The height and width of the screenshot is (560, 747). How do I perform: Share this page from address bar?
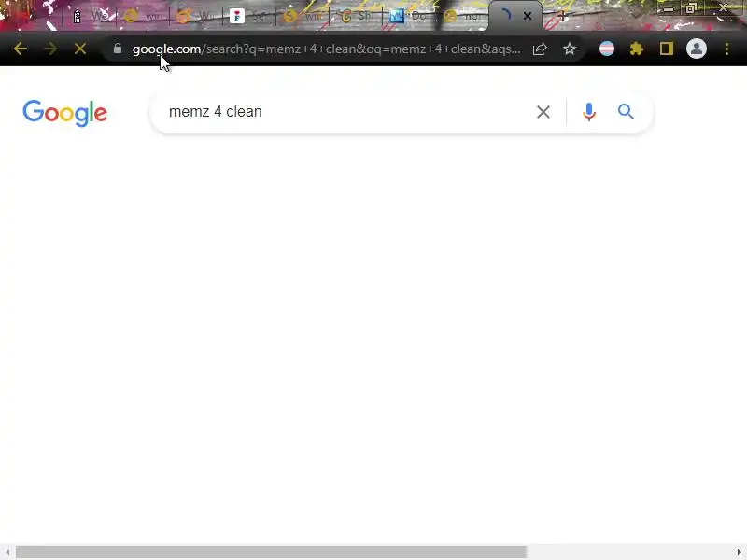540,49
